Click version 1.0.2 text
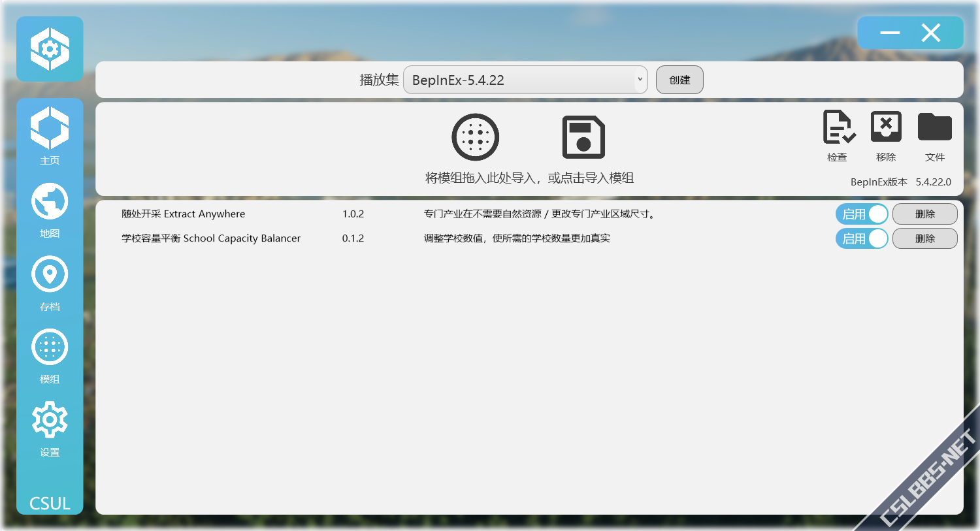 point(353,214)
